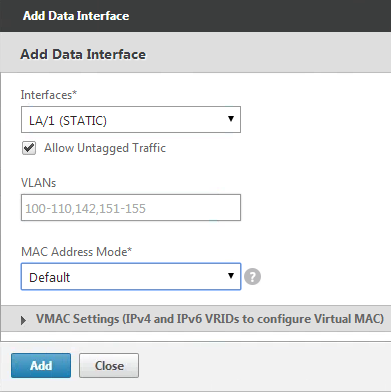Screen dimensions: 391x392
Task: Click the gray Add Data Interface section heading
Action: click(83, 54)
